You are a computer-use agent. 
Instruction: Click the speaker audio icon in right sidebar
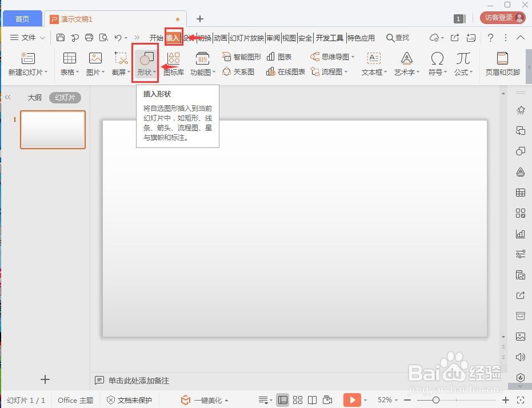pyautogui.click(x=521, y=357)
